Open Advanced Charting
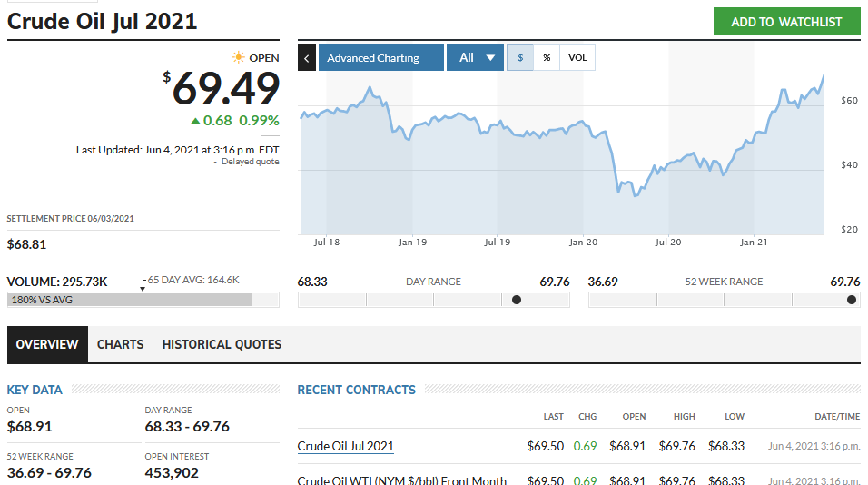Viewport: 868px width, 485px height. (x=380, y=57)
